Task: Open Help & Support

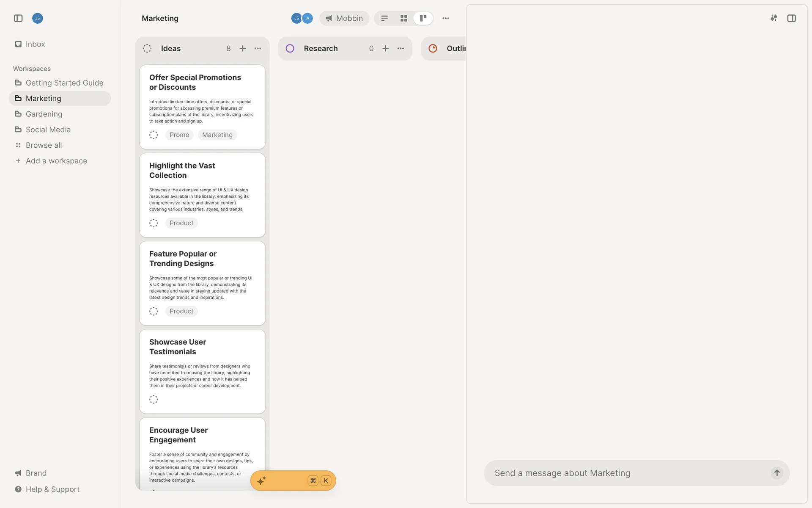Action: (x=52, y=489)
